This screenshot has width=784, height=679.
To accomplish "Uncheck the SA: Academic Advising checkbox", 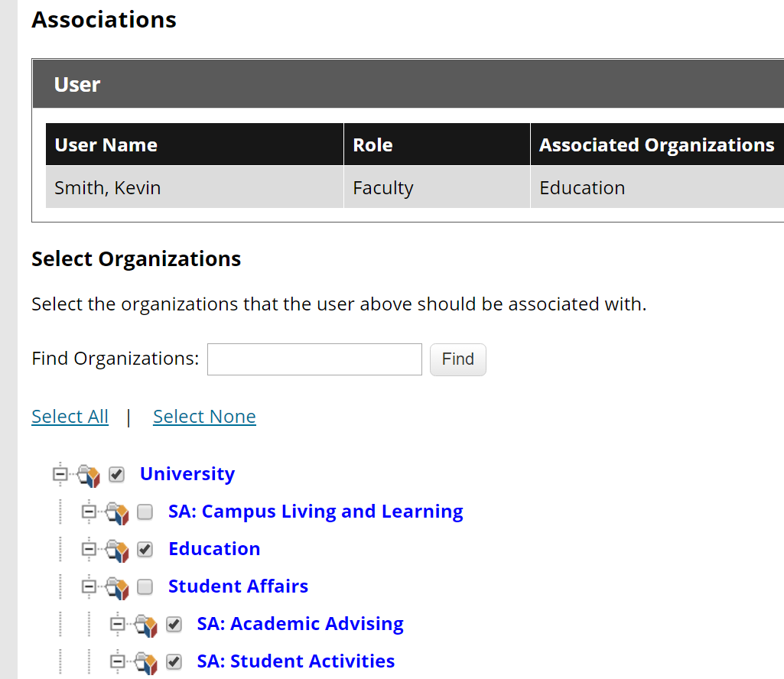I will pyautogui.click(x=174, y=624).
